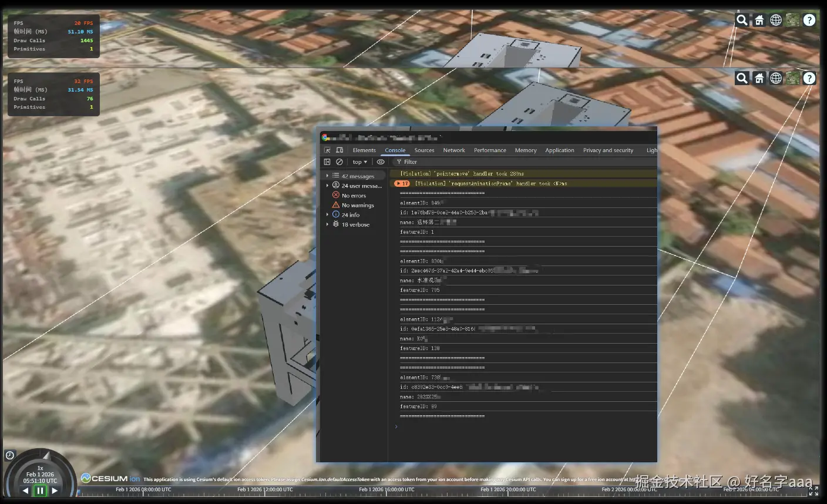Open scene mode globe in lower toolbar
Image resolution: width=827 pixels, height=504 pixels.
coord(776,78)
